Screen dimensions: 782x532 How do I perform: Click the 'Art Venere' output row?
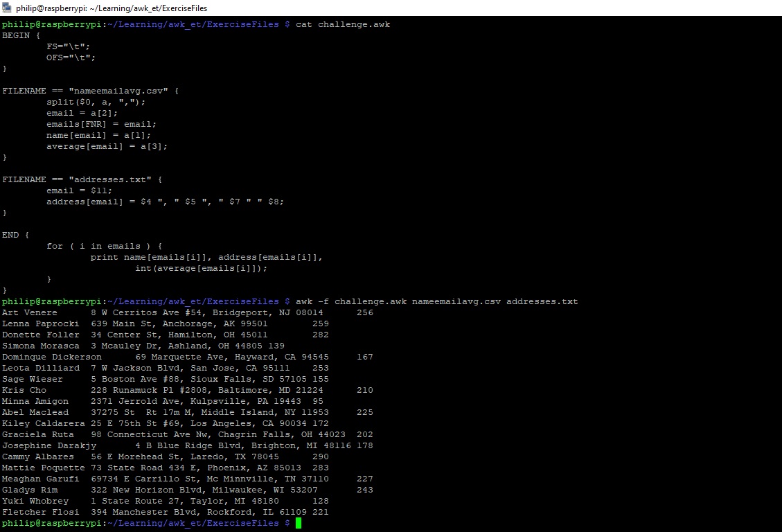pos(188,312)
